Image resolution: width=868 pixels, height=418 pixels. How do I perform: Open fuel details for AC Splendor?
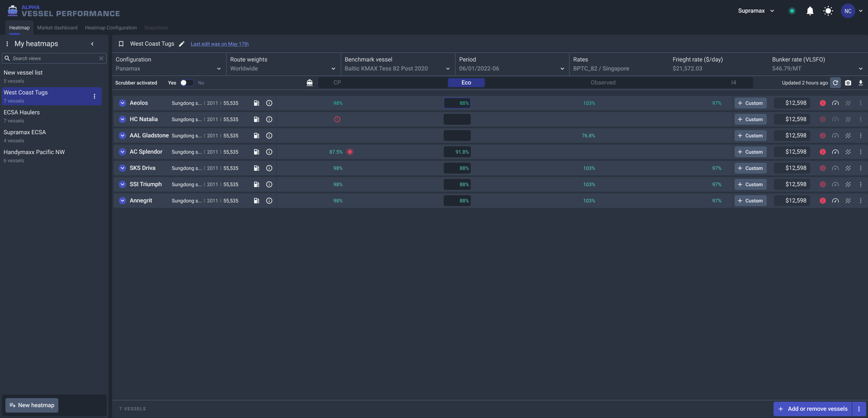coord(256,152)
